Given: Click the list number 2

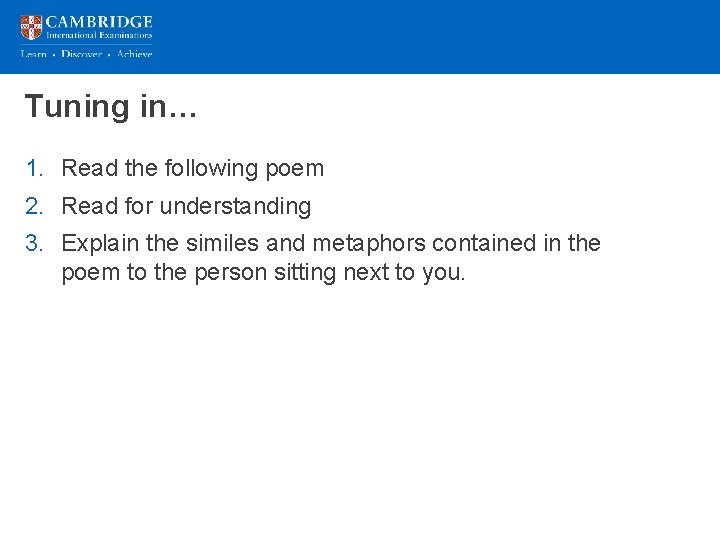Looking at the screenshot, I should (34, 206).
